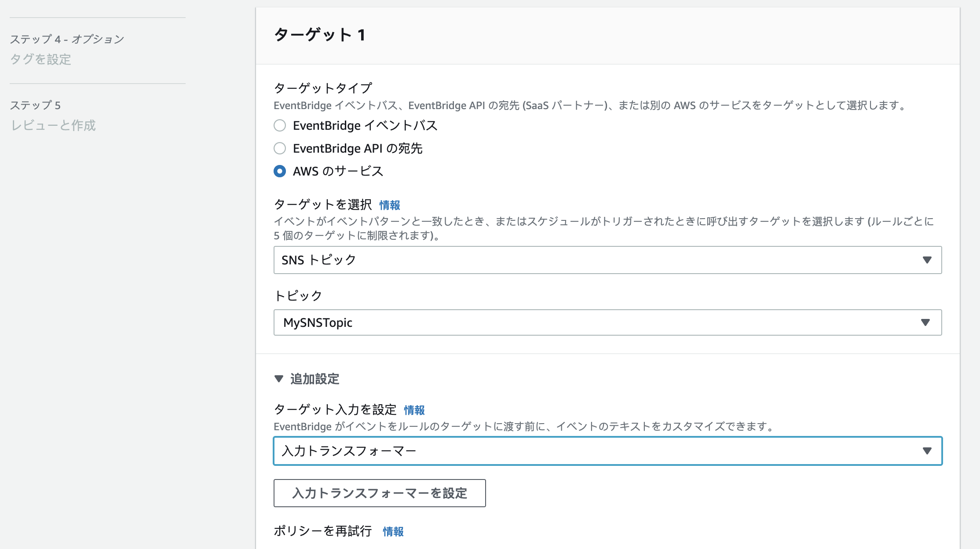Select EventBridge API の宛先 radio option

pyautogui.click(x=280, y=149)
